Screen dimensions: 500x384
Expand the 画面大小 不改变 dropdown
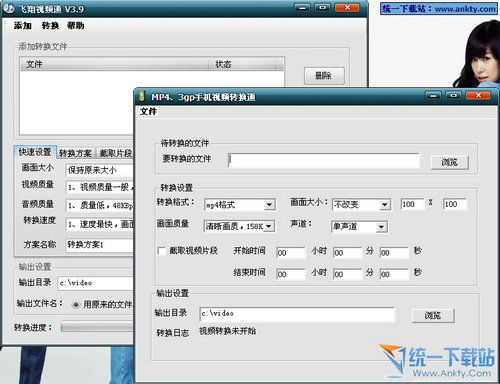click(384, 205)
